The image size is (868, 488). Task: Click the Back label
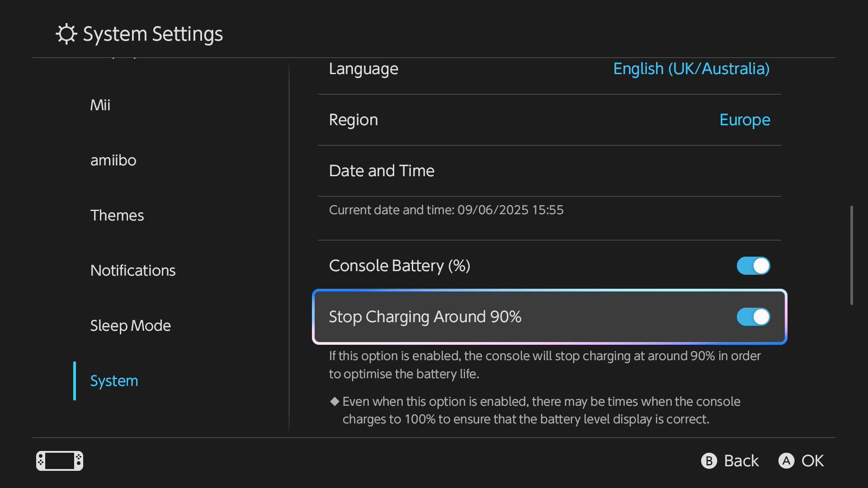(x=741, y=461)
